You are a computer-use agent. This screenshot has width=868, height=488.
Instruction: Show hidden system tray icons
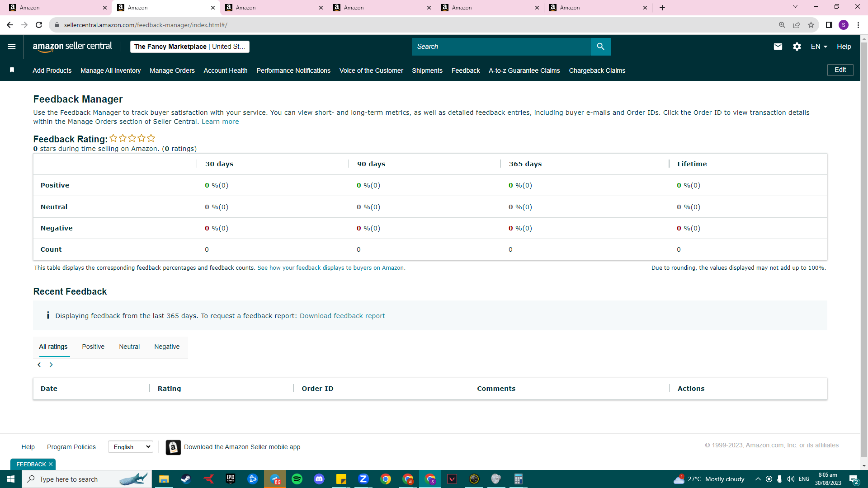tap(758, 479)
